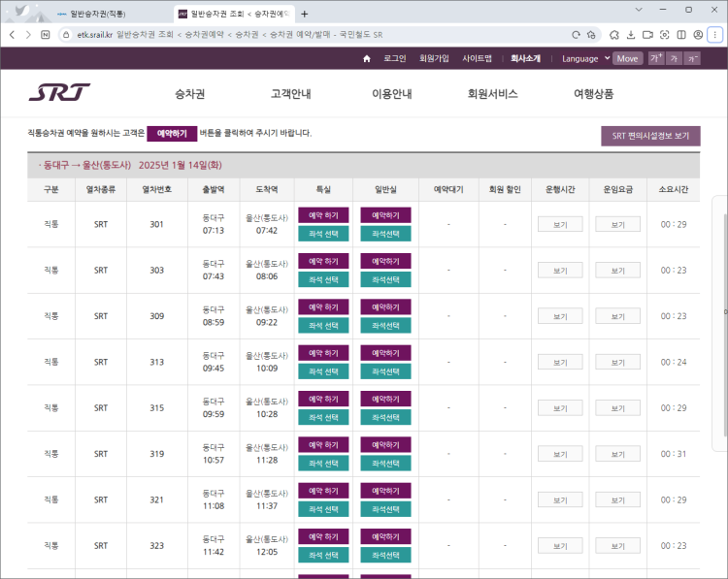Image resolution: width=728 pixels, height=579 pixels.
Task: View 운임요금 for train 301
Action: click(x=617, y=225)
